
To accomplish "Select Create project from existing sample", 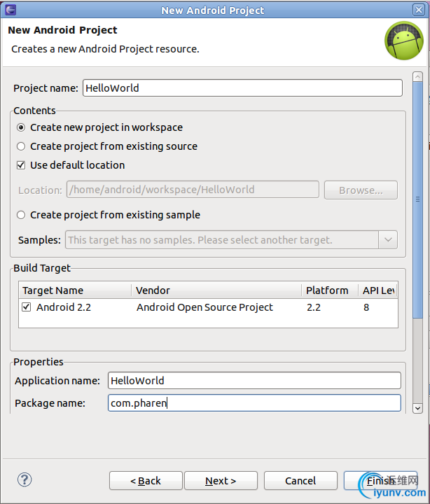I will 22,215.
